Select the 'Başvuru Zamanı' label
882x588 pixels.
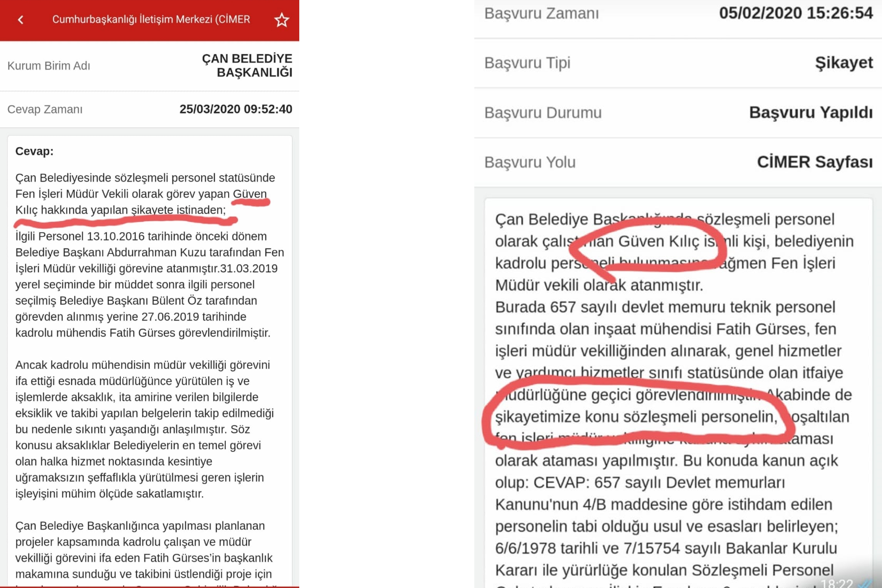(542, 13)
